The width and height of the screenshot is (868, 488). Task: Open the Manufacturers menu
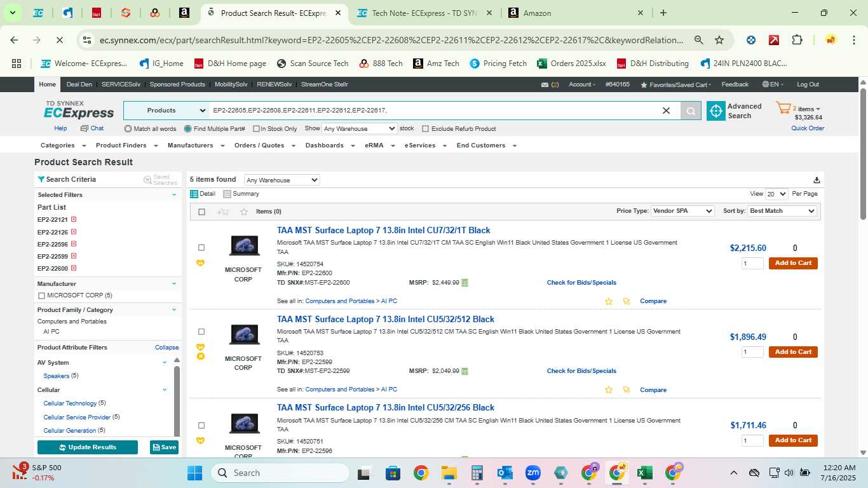click(x=196, y=146)
